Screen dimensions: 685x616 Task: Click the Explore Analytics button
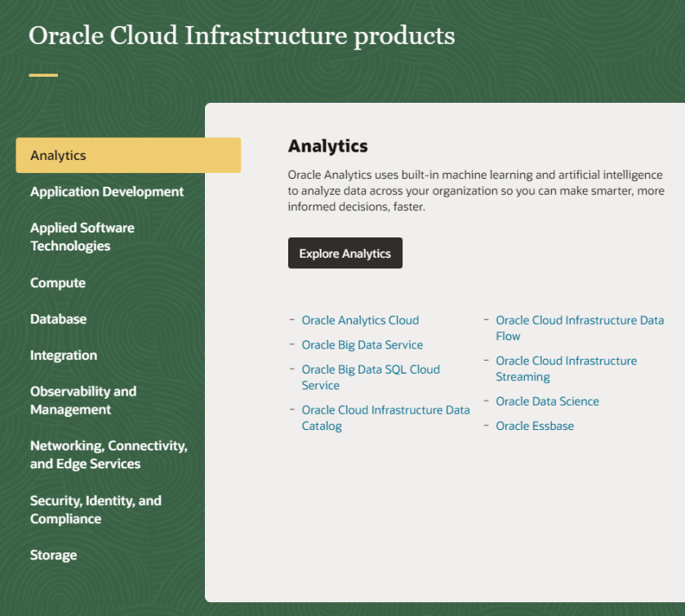345,254
